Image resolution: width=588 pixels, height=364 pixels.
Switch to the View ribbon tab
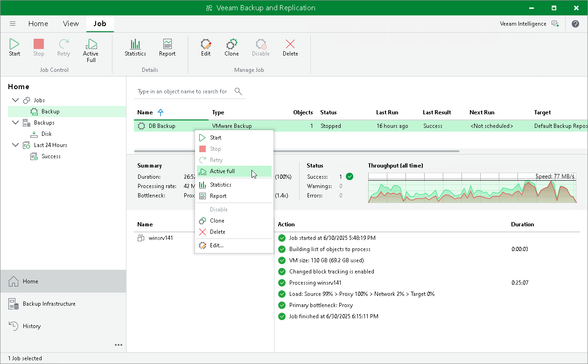71,24
